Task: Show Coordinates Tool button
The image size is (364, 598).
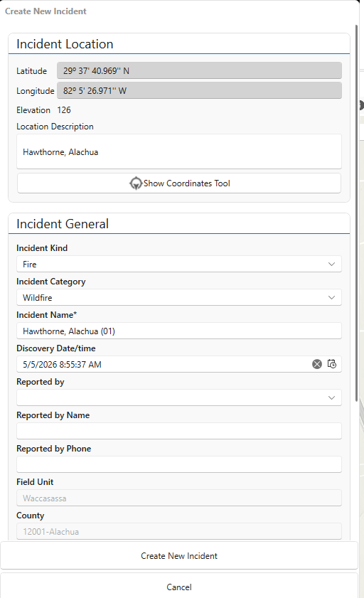Action: [x=178, y=183]
